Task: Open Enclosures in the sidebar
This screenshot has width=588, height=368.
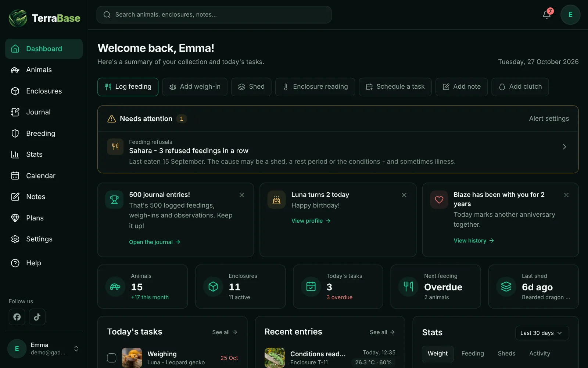Action: tap(44, 91)
